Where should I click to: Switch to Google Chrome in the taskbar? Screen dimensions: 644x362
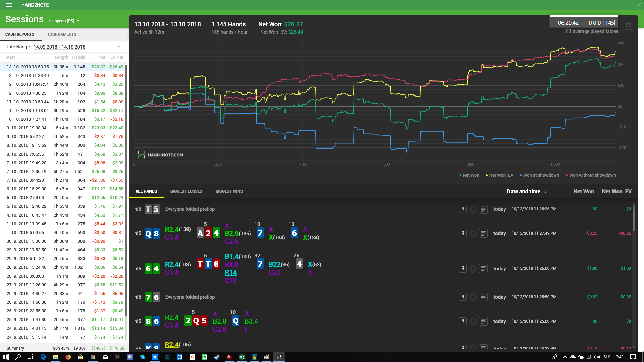pos(93,357)
